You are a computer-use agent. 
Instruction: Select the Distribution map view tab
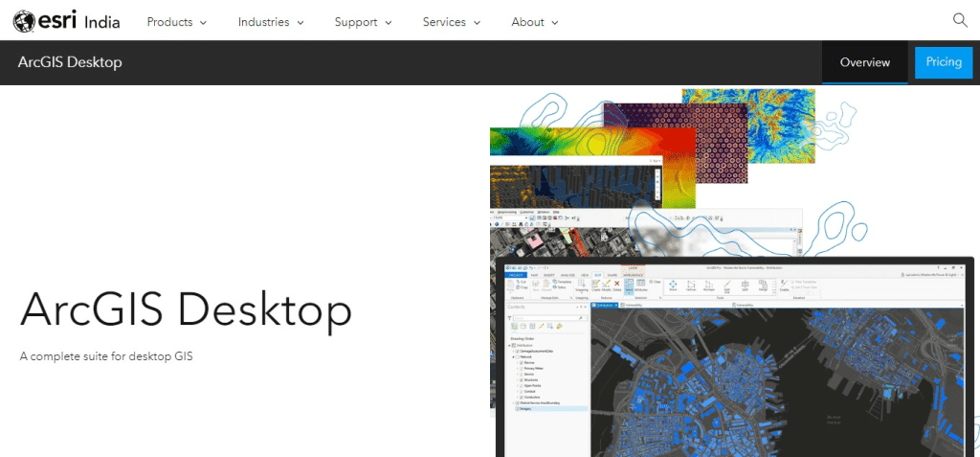tap(605, 305)
